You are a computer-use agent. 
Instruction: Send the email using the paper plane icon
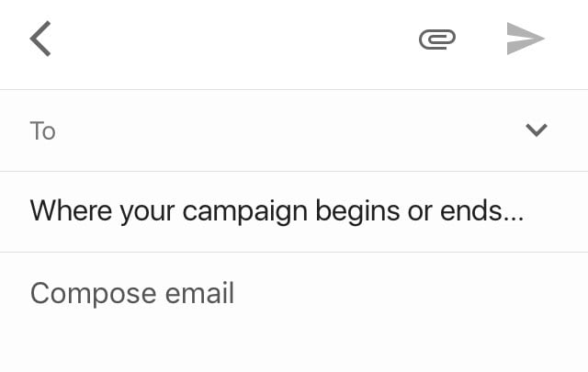tap(526, 39)
